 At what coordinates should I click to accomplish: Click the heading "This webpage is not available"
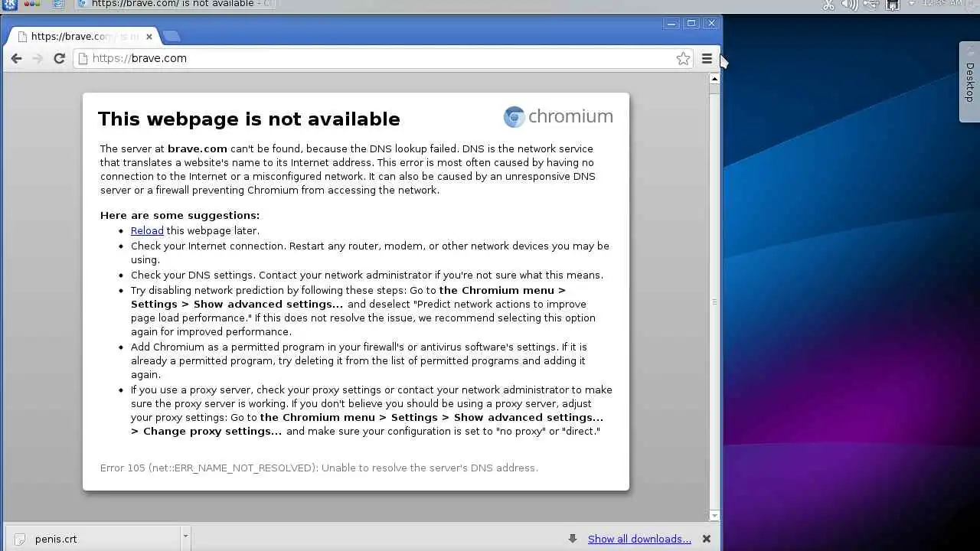249,119
